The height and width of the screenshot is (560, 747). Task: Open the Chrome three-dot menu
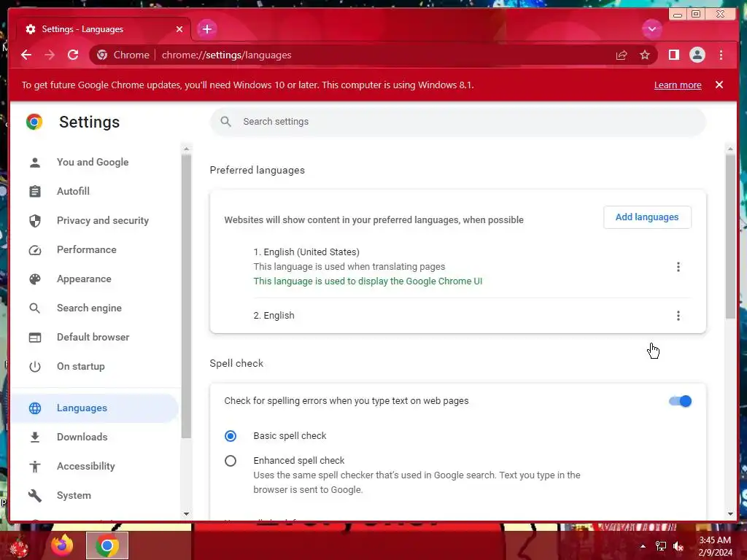[x=721, y=55]
